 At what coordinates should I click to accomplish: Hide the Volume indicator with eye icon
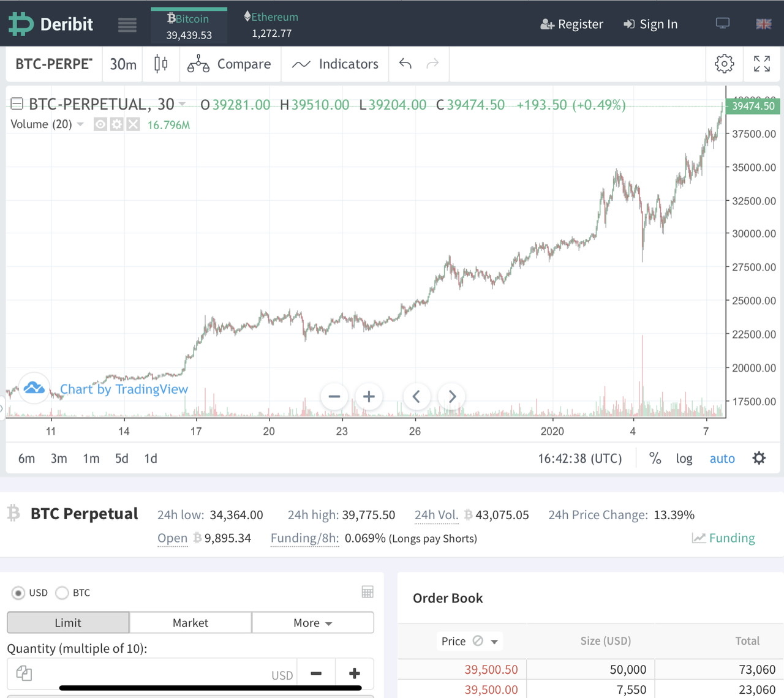point(100,124)
